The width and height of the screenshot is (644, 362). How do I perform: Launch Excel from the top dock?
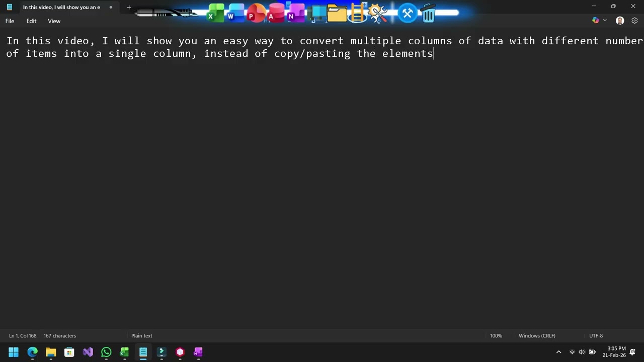216,14
